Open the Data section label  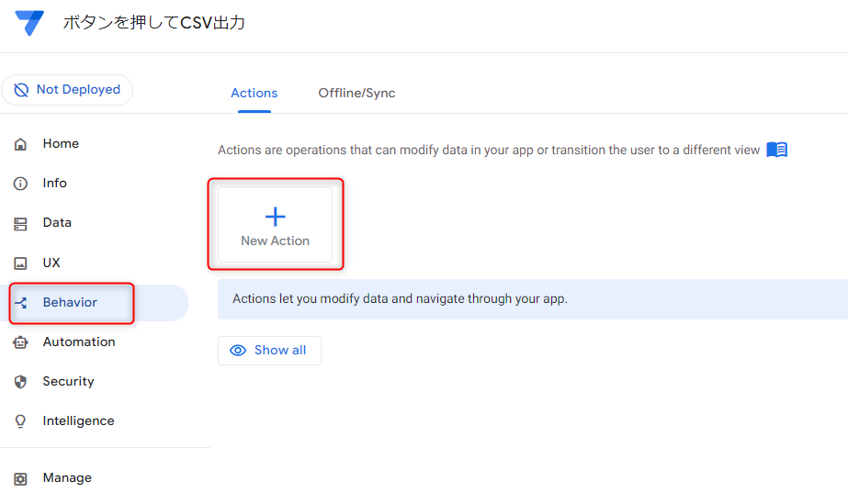57,222
